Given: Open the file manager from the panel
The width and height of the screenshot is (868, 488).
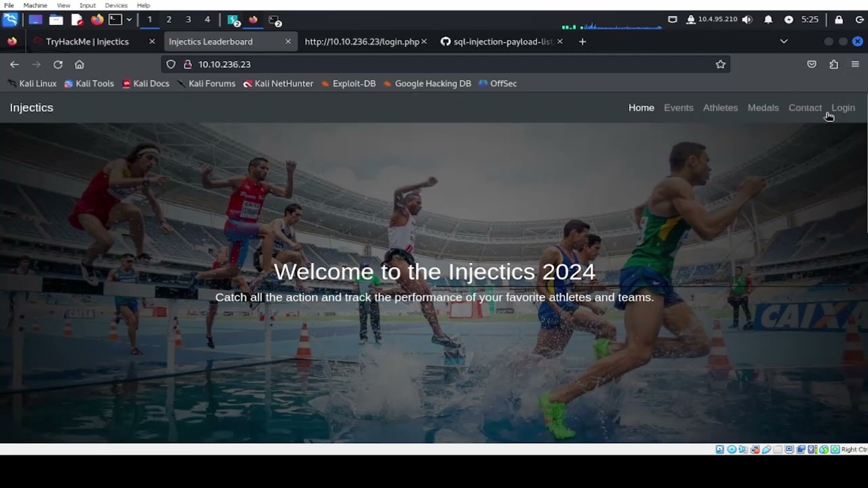Looking at the screenshot, I should [56, 20].
